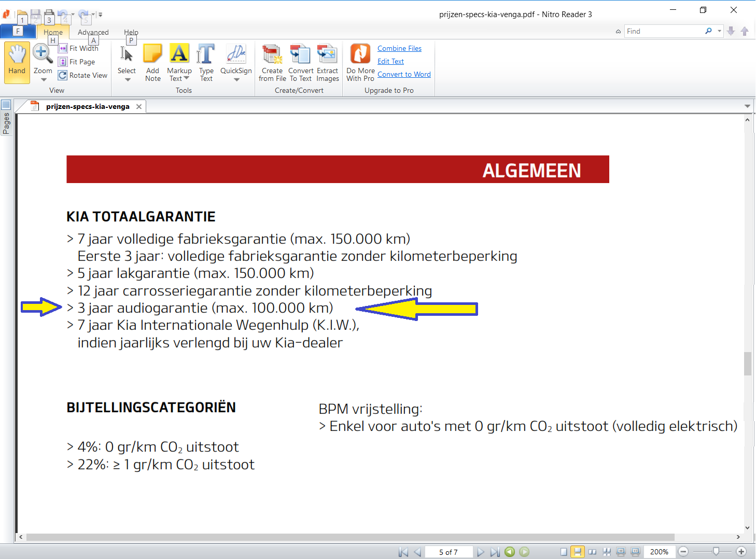
Task: Enable facing continuous page layout
Action: pos(607,552)
